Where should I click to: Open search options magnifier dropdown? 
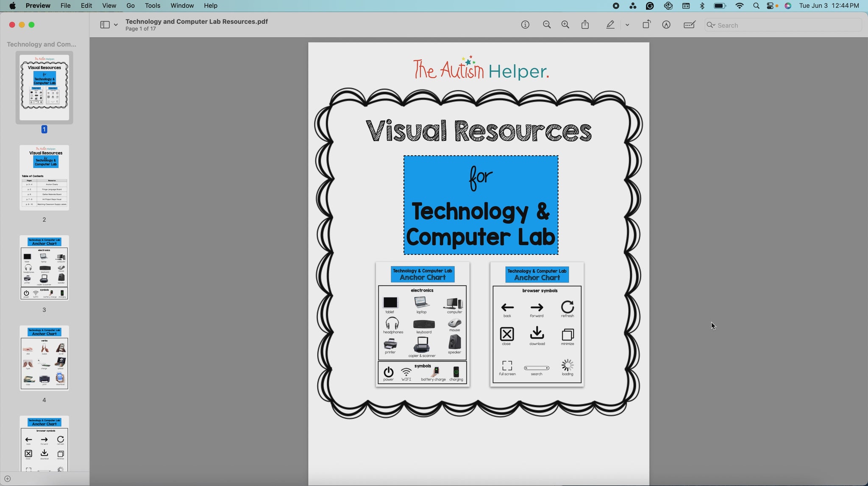coord(711,25)
